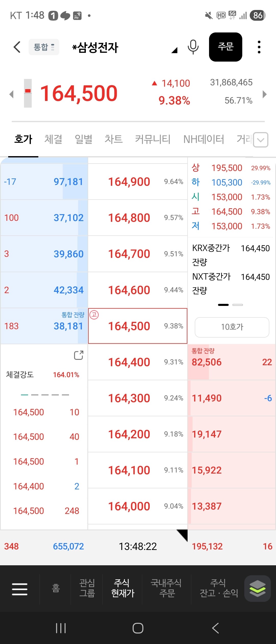Go back using the top-left arrow
The image size is (276, 644).
[17, 47]
